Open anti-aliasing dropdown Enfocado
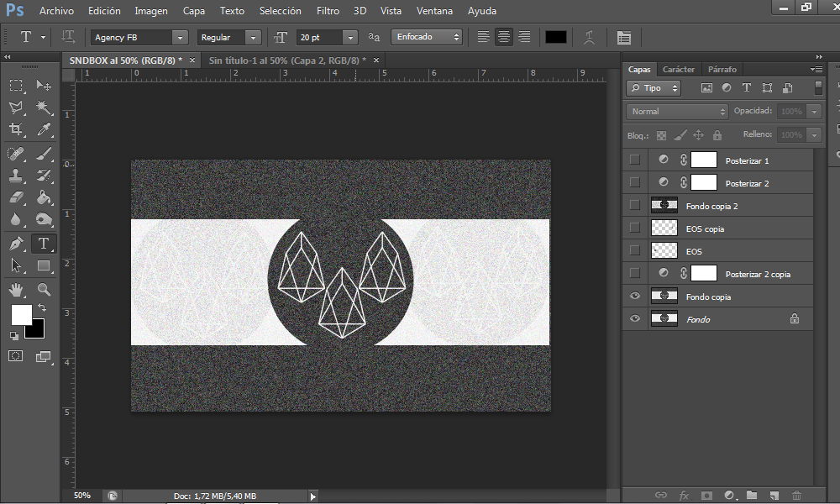This screenshot has height=504, width=840. click(427, 37)
